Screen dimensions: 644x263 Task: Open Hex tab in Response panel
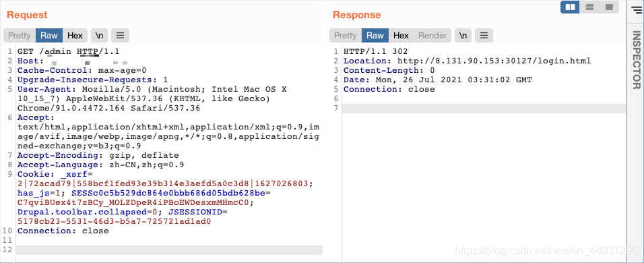pos(401,35)
